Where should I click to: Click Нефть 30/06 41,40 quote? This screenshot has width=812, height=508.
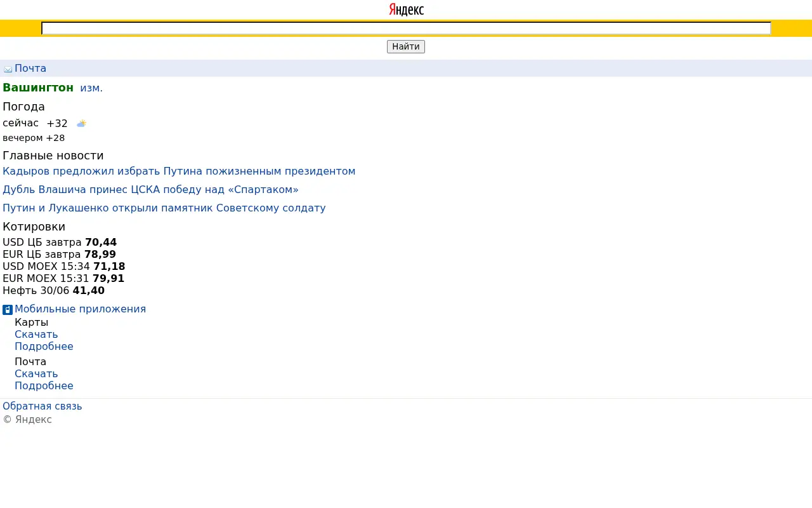[x=53, y=290]
